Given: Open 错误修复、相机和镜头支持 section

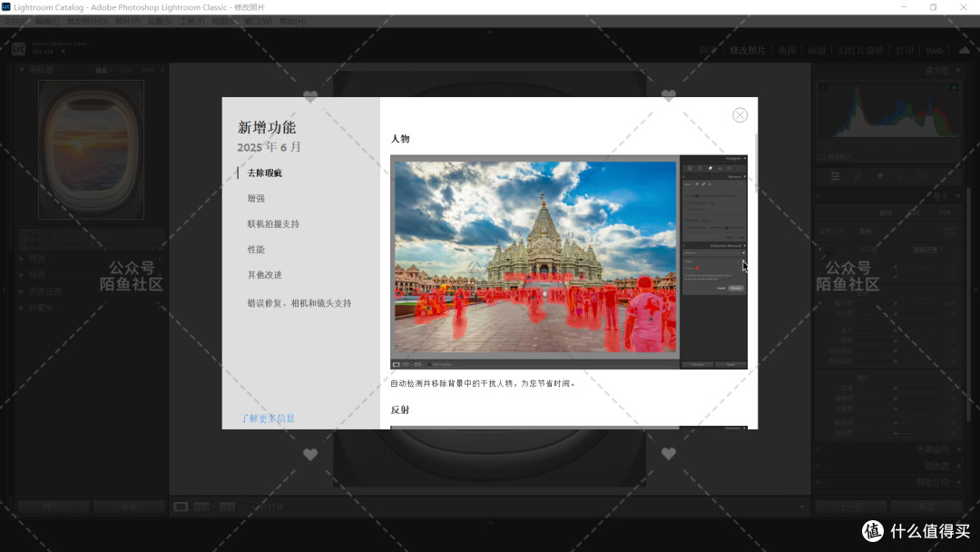Looking at the screenshot, I should pos(299,303).
